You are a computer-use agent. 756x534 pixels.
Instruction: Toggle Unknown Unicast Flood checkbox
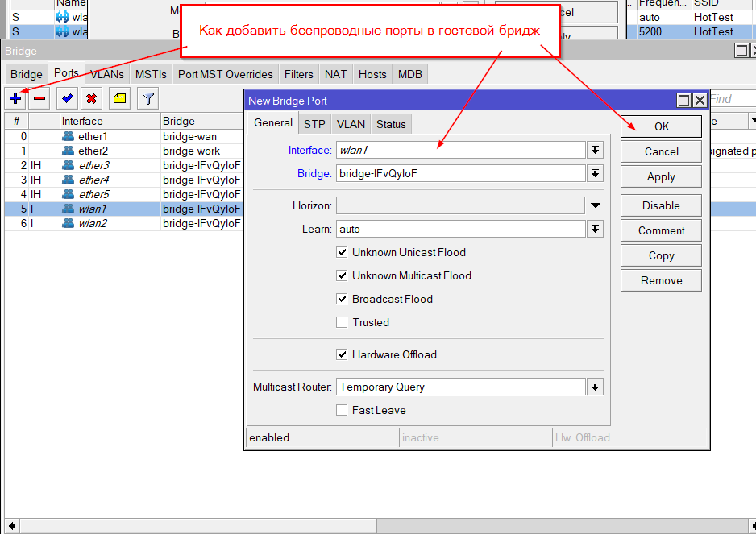tap(342, 252)
